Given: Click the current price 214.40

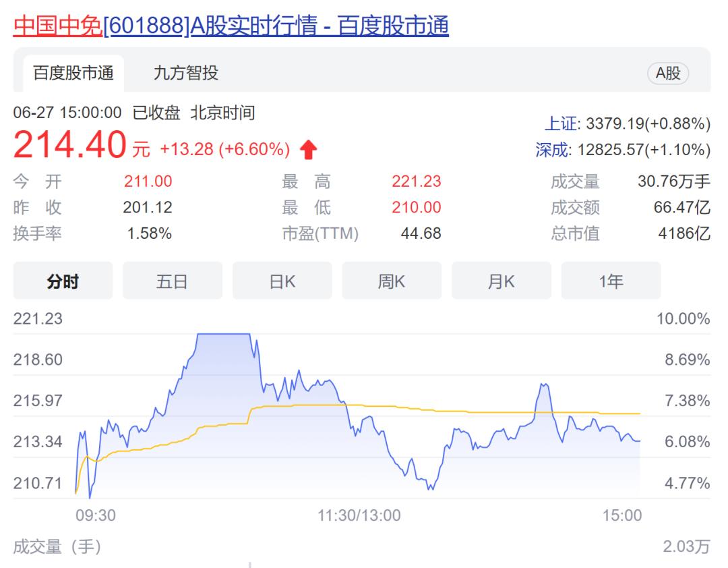Looking at the screenshot, I should pos(69,144).
